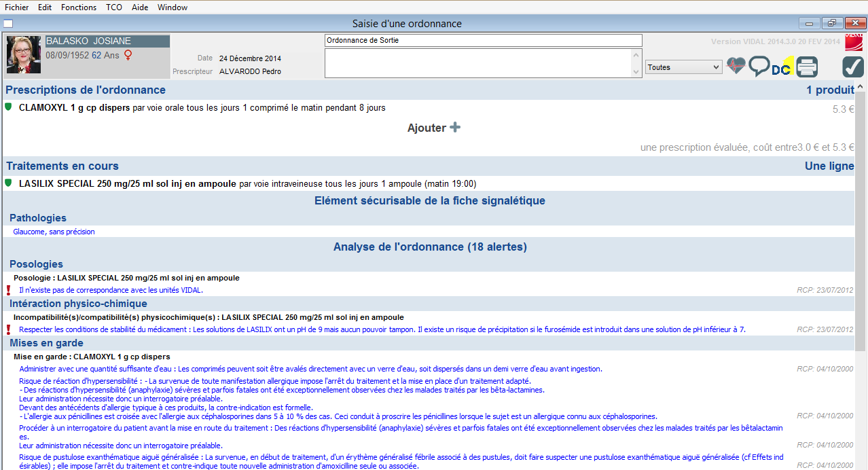The width and height of the screenshot is (868, 470).
Task: Click the red alert mark for stability warning
Action: pos(8,329)
